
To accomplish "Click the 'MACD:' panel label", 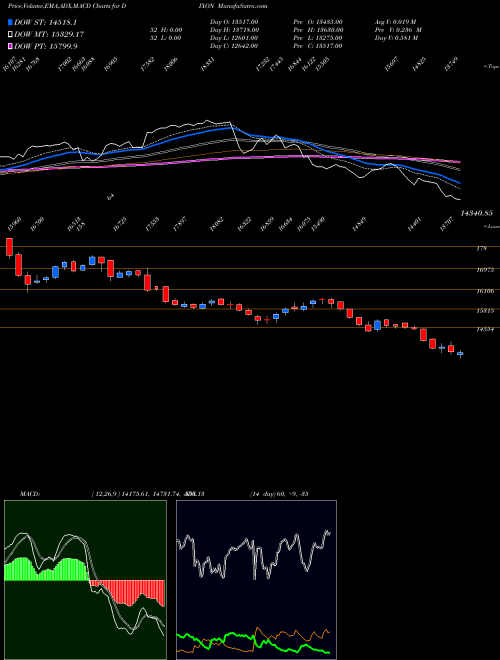I will pos(30,494).
